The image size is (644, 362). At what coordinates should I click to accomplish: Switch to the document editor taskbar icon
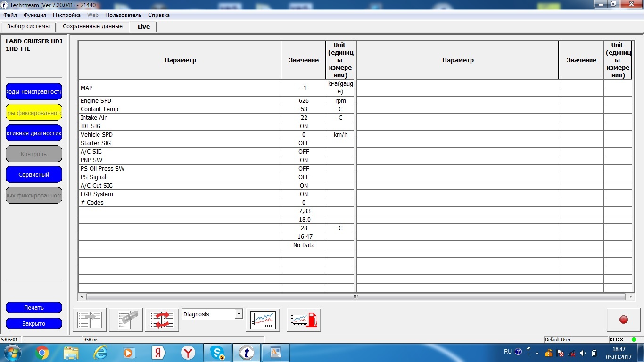(276, 353)
